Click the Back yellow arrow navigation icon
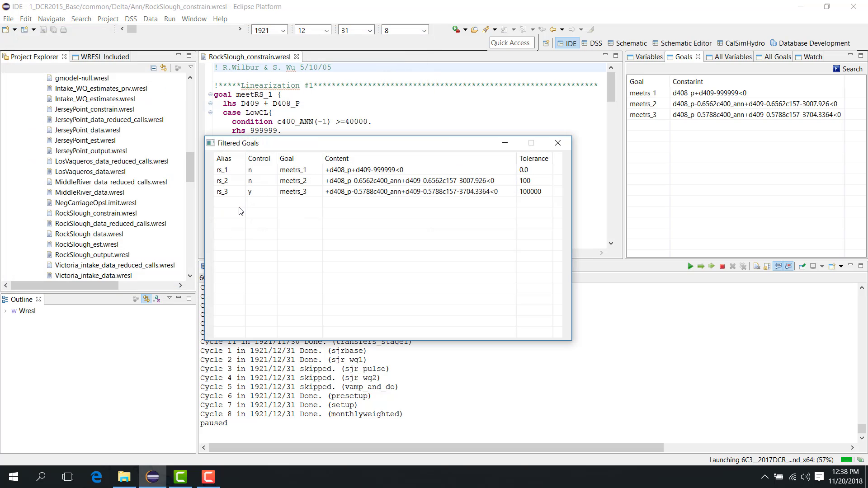The image size is (868, 488). [552, 29]
